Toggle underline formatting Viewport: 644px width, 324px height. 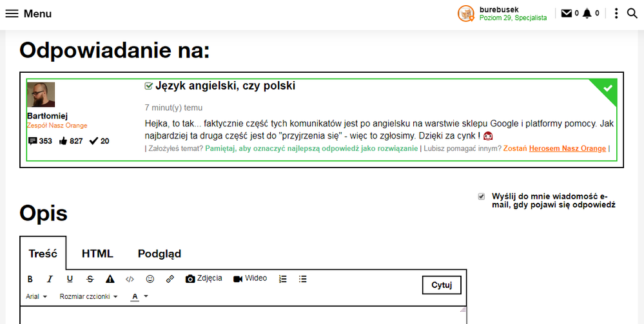70,280
